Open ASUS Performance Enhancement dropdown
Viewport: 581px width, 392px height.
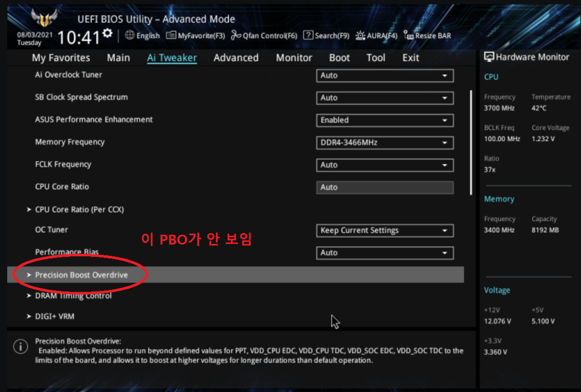[385, 120]
